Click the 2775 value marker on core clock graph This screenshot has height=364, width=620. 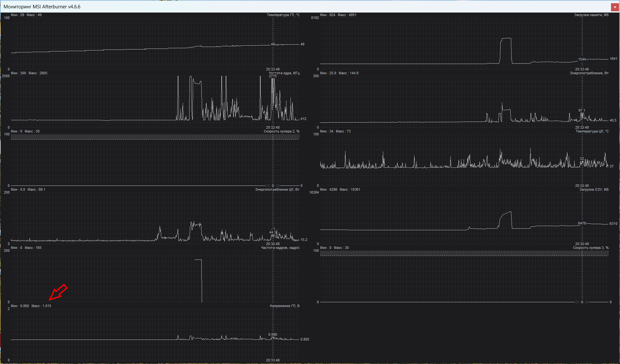tap(273, 76)
